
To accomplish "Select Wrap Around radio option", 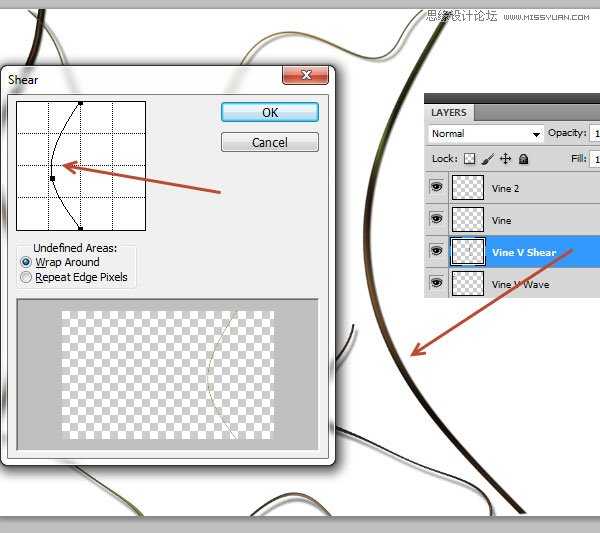I will coord(26,262).
